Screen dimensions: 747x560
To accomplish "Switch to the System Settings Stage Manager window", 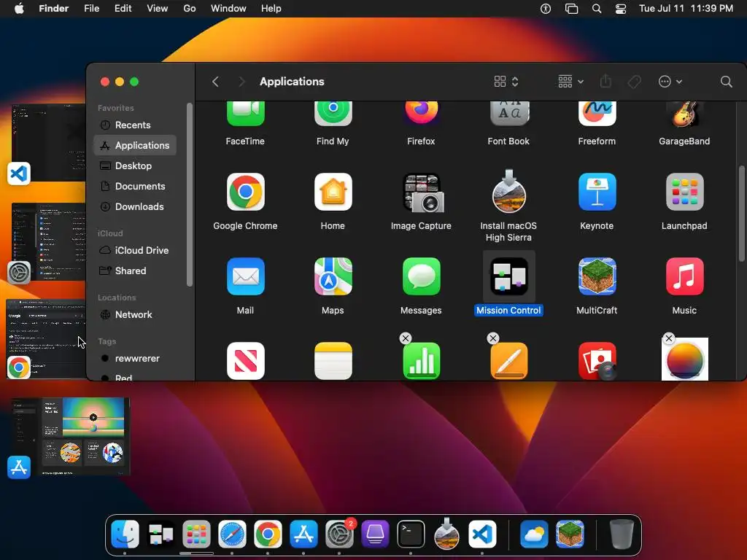I will [47, 243].
